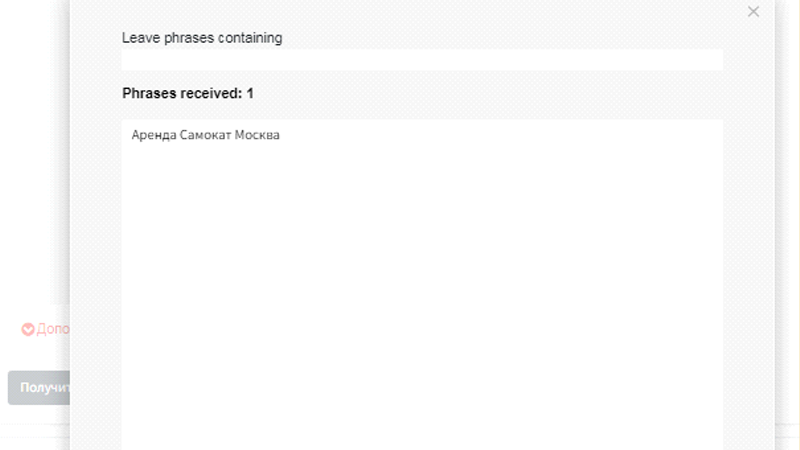Click the number 1 in Phrases received
The width and height of the screenshot is (800, 450).
click(250, 93)
